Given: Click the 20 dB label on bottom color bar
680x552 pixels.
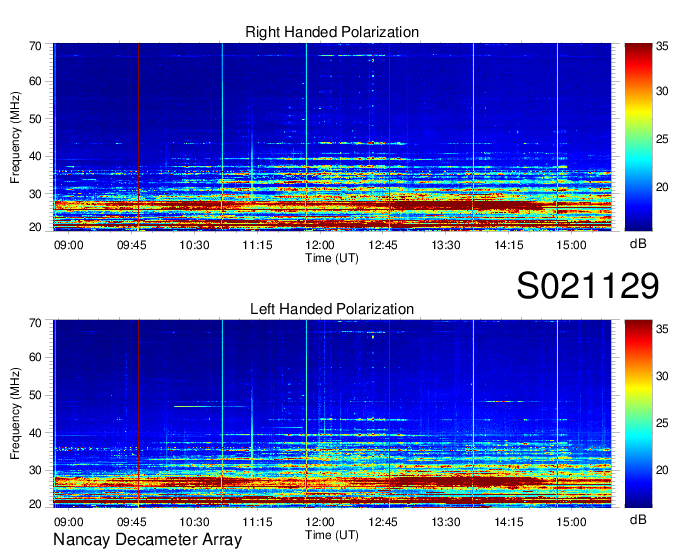Looking at the screenshot, I should [x=662, y=470].
